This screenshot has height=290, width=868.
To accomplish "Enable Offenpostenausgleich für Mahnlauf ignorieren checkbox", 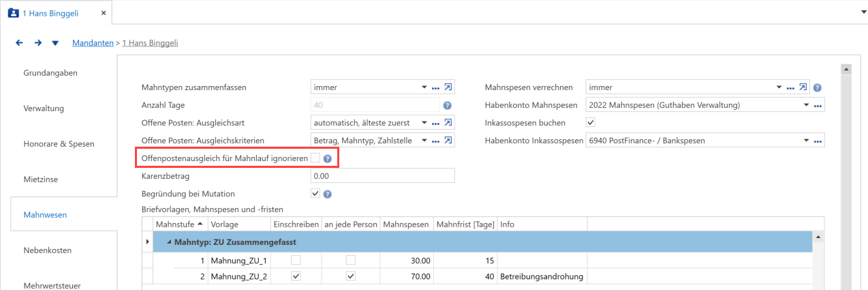I will pos(315,158).
